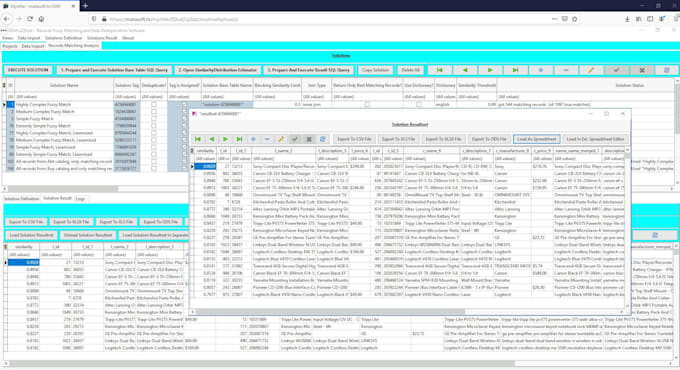Viewport: 680px width, 370px height.
Task: Click Export To CSV File in resultset window
Action: coord(354,139)
